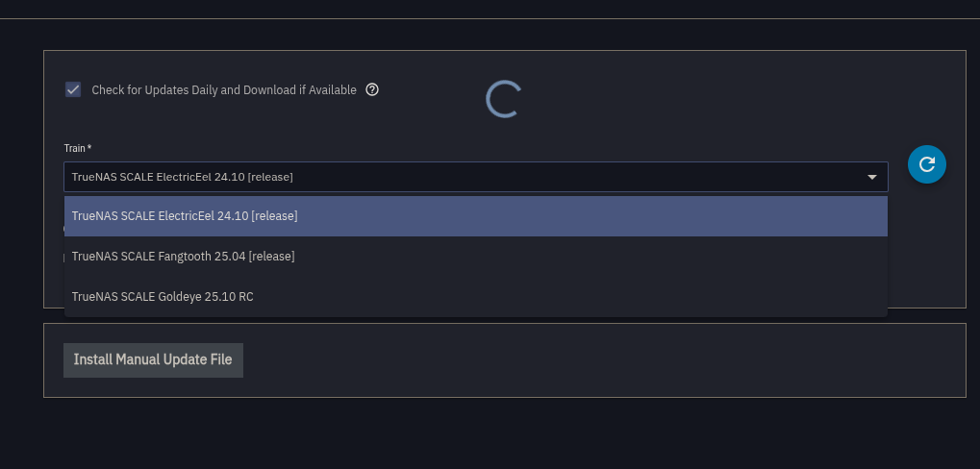Click the highlighted option's '[release]' tag
The image size is (980, 469).
tap(274, 216)
